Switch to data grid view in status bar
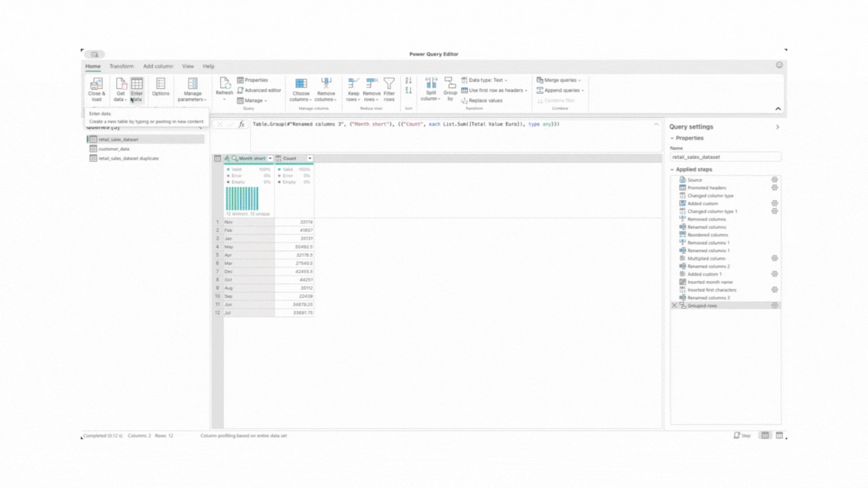This screenshot has height=488, width=868. 765,435
